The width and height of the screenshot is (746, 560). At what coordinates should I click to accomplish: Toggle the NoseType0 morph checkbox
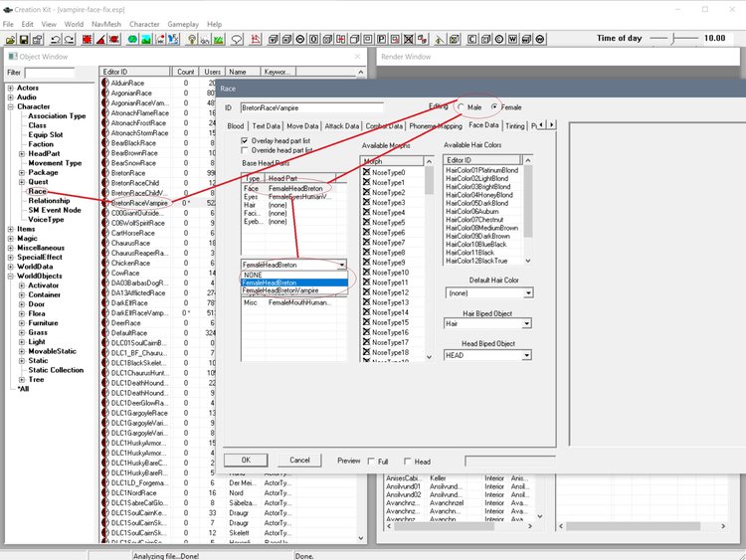(x=366, y=172)
